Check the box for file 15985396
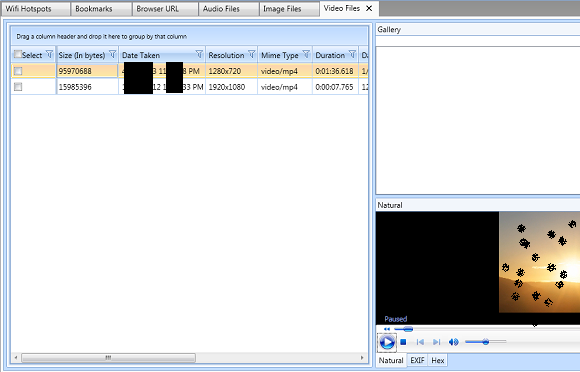 tap(18, 87)
